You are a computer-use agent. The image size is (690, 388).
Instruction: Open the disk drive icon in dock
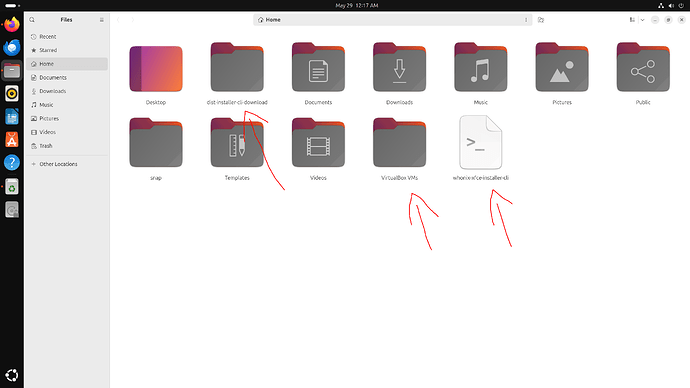[12, 210]
